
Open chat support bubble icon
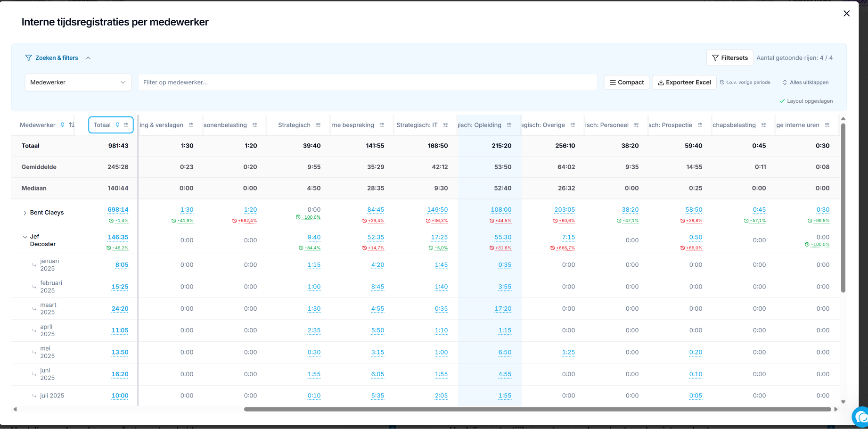[861, 417]
